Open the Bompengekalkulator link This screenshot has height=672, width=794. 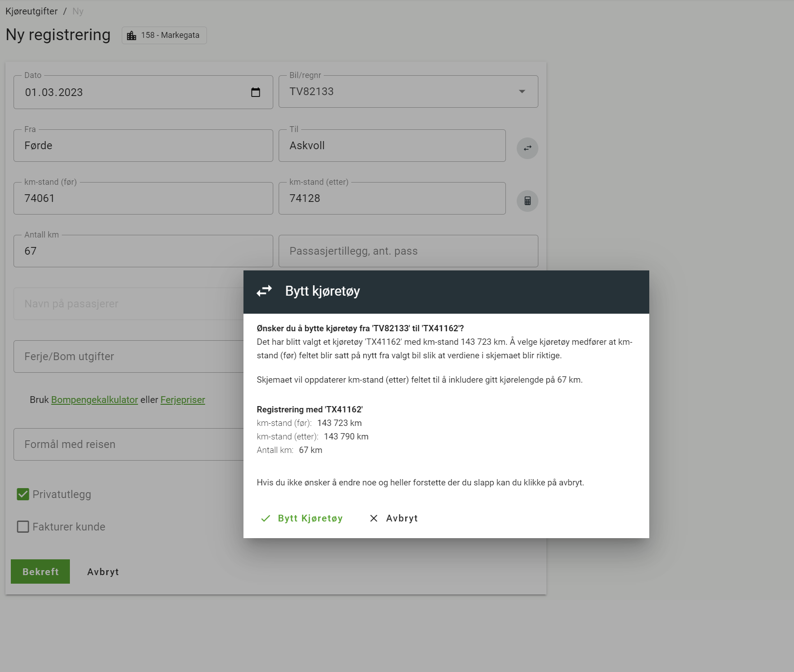[x=95, y=400]
